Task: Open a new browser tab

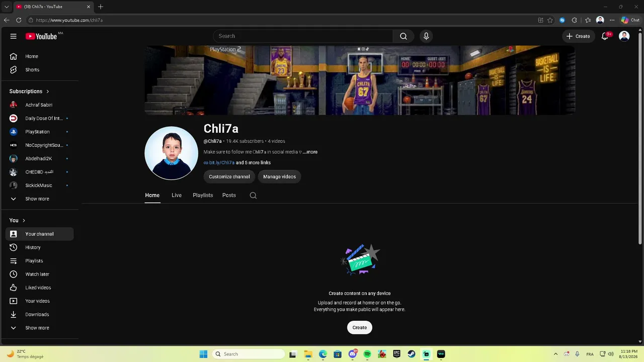Action: [101, 7]
